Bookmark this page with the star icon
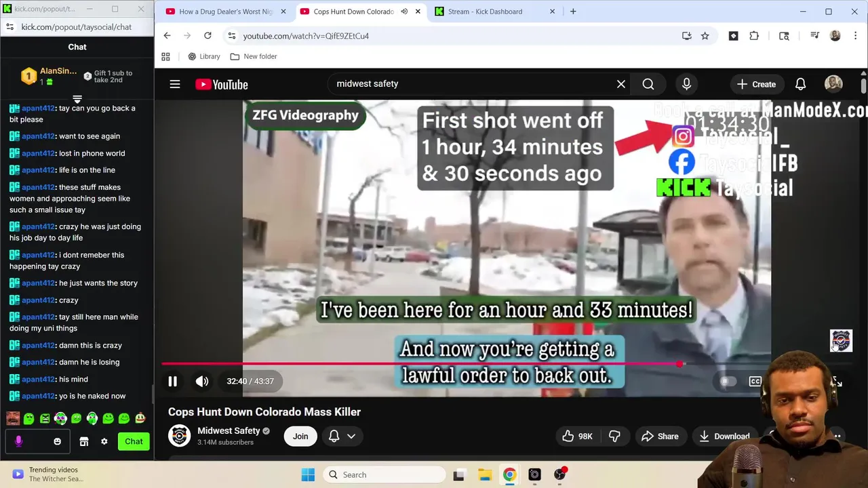Screen dimensions: 868x488 point(705,36)
